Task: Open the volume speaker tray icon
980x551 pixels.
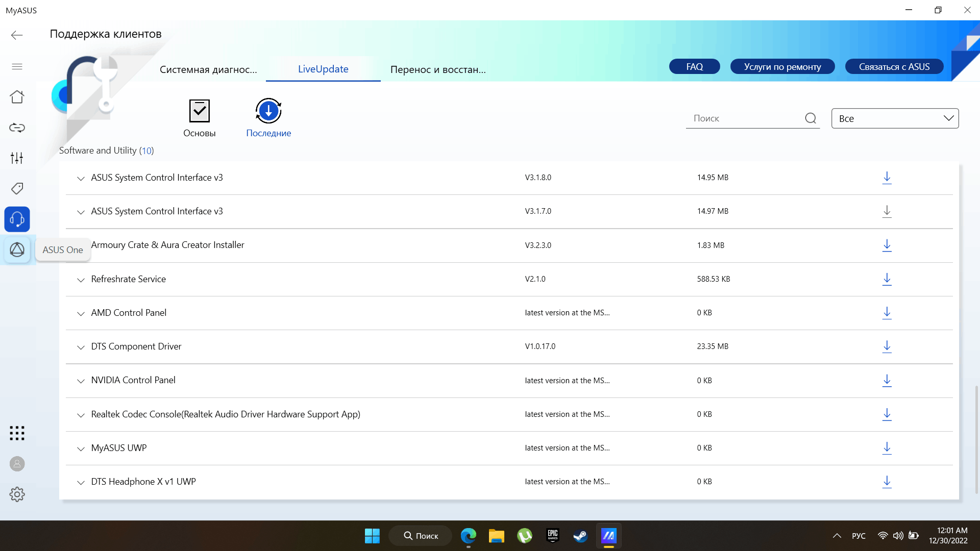Action: click(x=898, y=536)
